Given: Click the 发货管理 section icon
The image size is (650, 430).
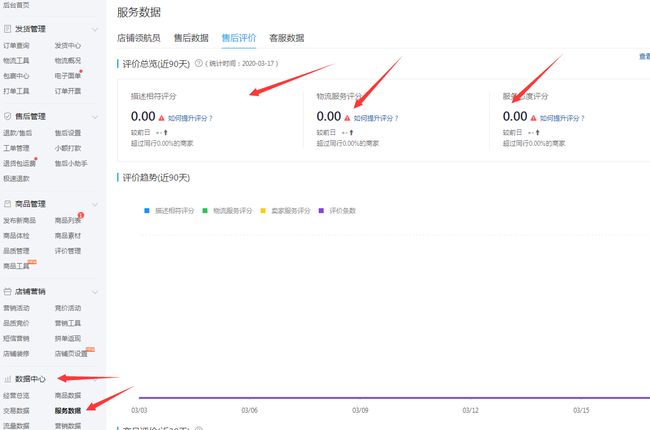Looking at the screenshot, I should pyautogui.click(x=7, y=29).
